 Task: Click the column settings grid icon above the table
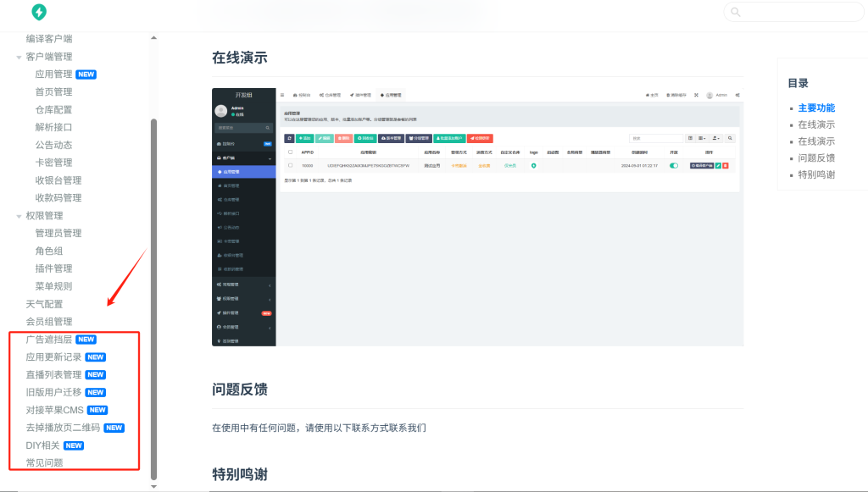point(701,137)
